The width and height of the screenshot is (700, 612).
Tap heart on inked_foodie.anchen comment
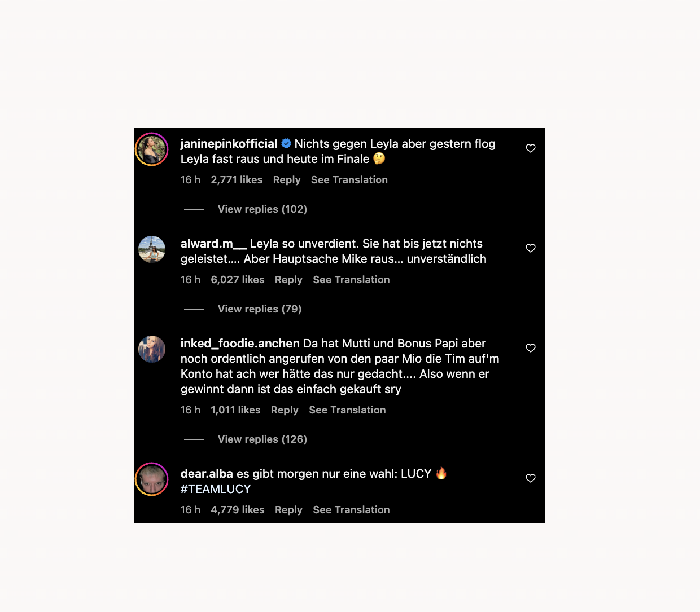531,348
